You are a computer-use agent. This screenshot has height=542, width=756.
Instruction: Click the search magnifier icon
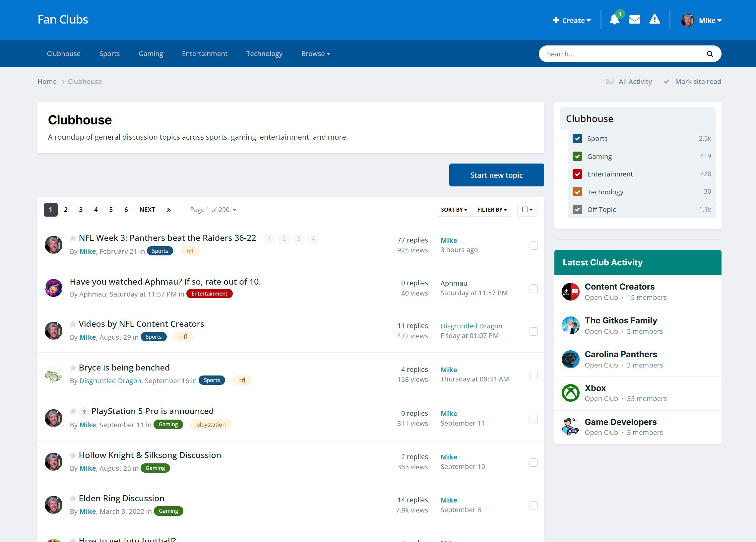pyautogui.click(x=710, y=54)
